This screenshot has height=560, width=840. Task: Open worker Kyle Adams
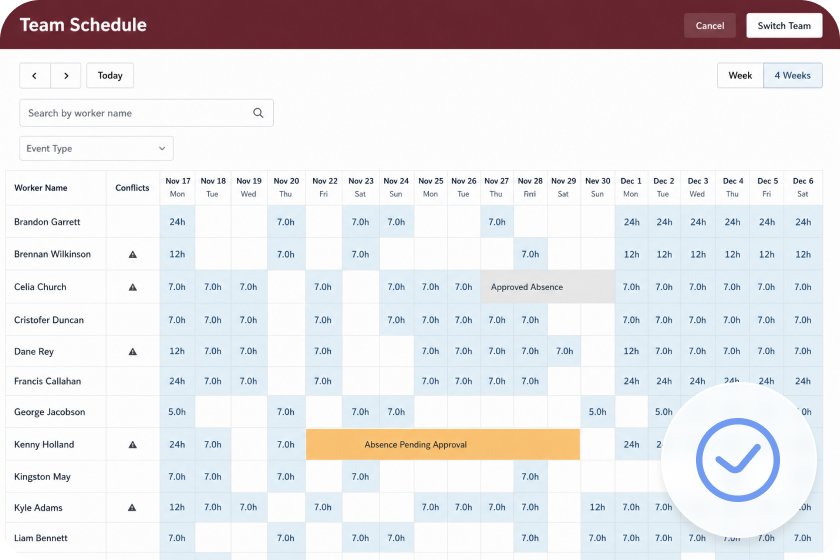38,507
